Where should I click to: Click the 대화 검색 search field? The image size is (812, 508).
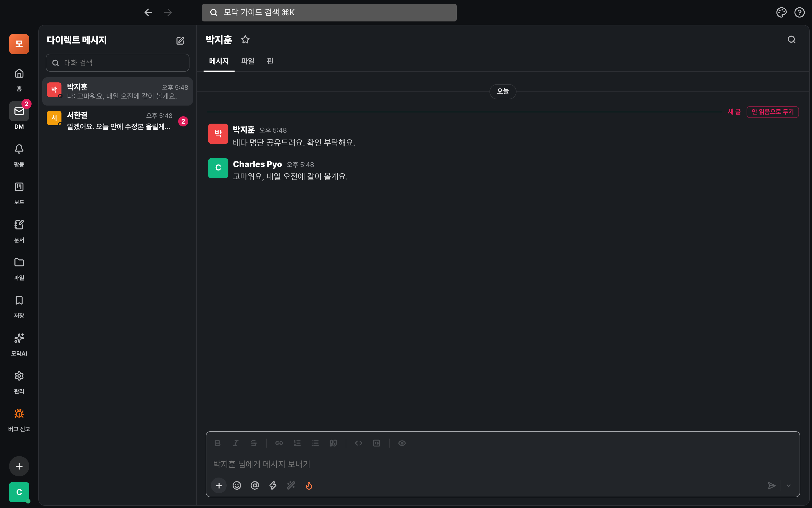click(x=118, y=63)
